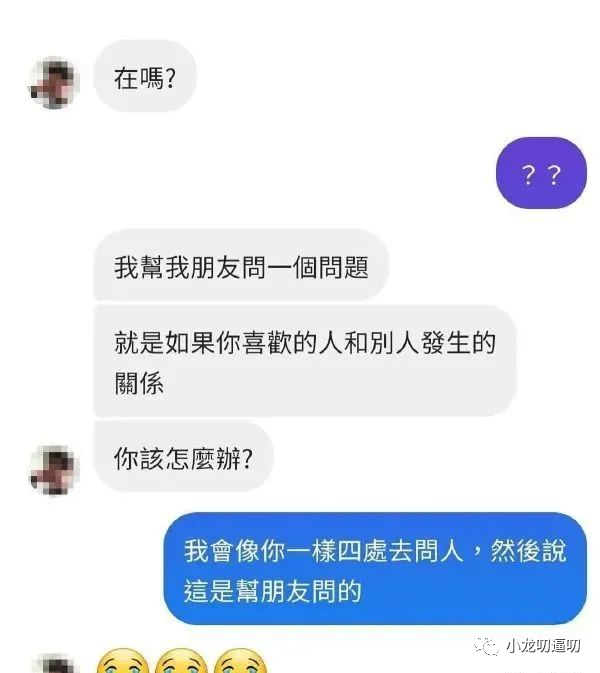Select the 你該怎麼辦? message bubble
The width and height of the screenshot is (600, 673).
(183, 456)
